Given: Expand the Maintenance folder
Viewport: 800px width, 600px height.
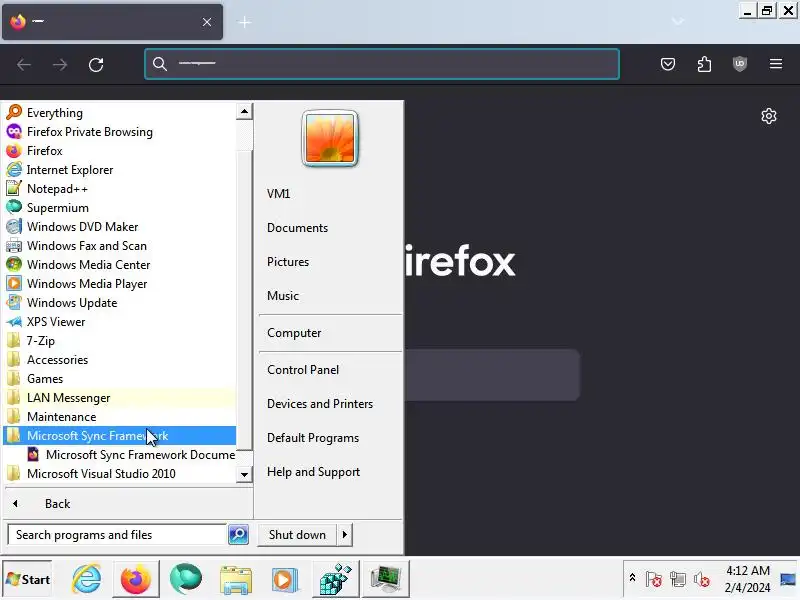Looking at the screenshot, I should pyautogui.click(x=120, y=416).
